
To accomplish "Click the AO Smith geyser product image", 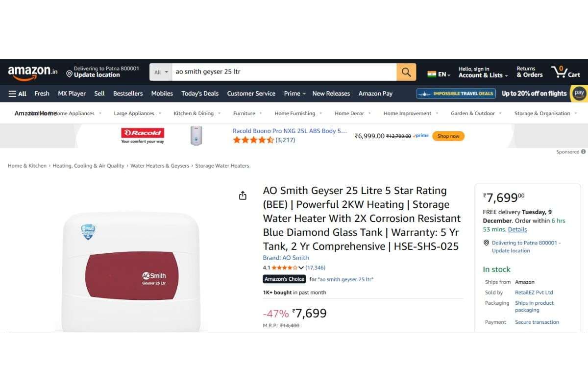I will pos(131,272).
